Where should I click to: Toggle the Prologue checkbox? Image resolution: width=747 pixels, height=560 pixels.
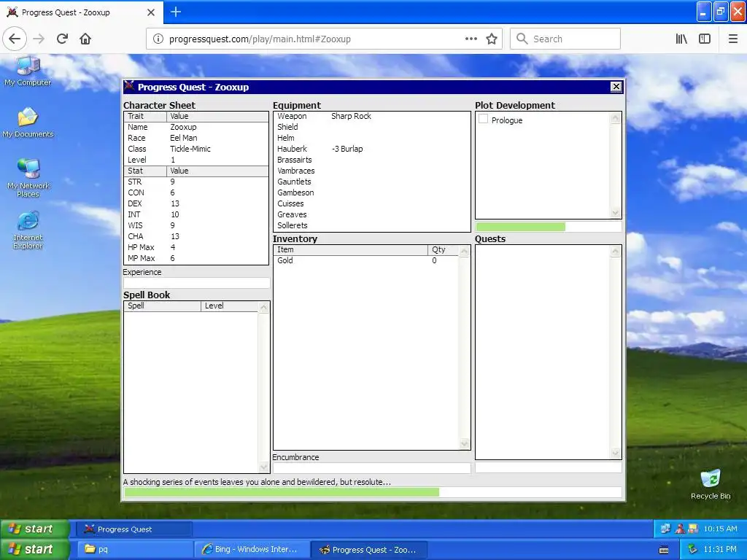pos(483,119)
